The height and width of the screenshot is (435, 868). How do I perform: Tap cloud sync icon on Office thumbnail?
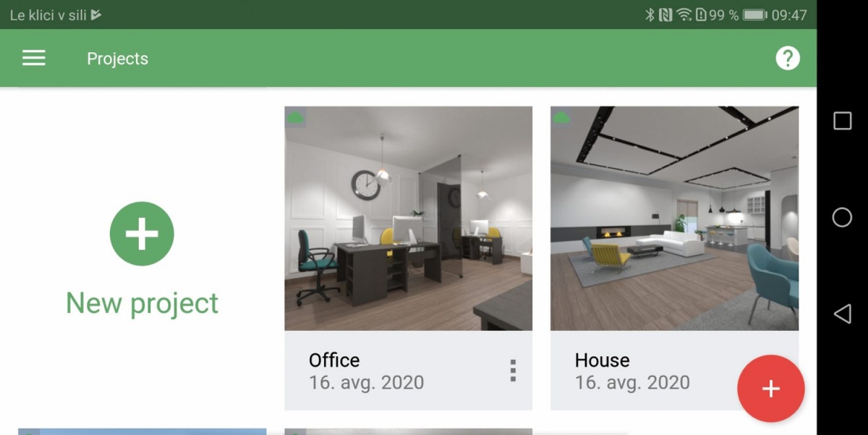click(x=294, y=117)
